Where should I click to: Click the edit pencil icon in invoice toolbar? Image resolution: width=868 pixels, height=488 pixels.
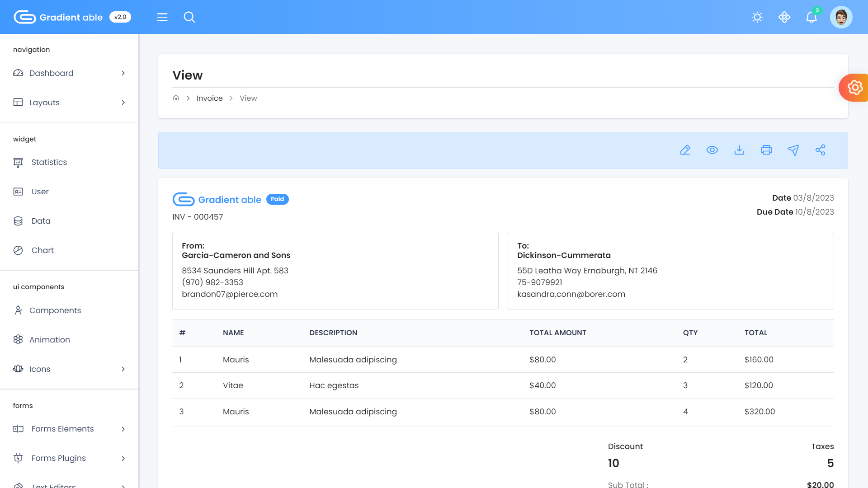(685, 150)
